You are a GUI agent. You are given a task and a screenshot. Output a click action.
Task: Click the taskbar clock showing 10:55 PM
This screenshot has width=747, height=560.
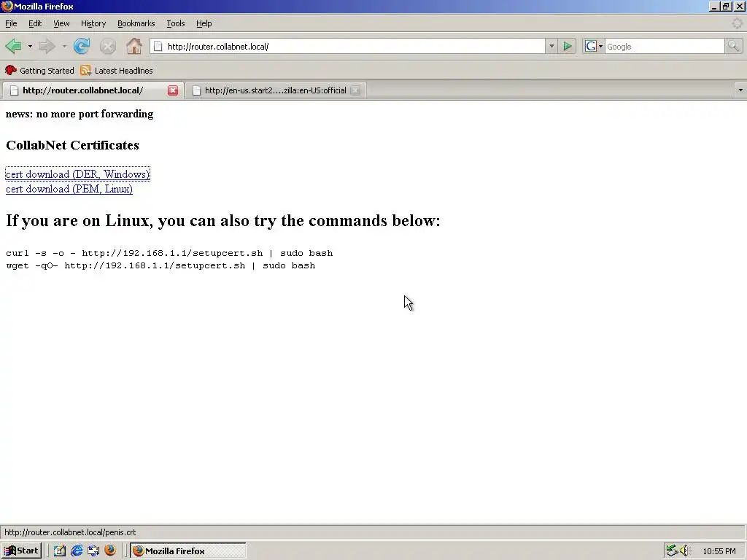[719, 551]
